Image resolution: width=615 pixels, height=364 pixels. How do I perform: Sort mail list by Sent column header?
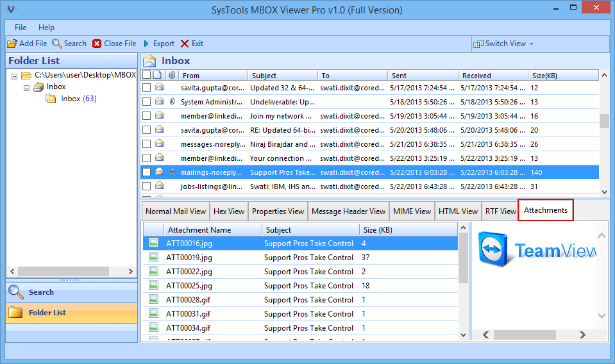tap(423, 75)
